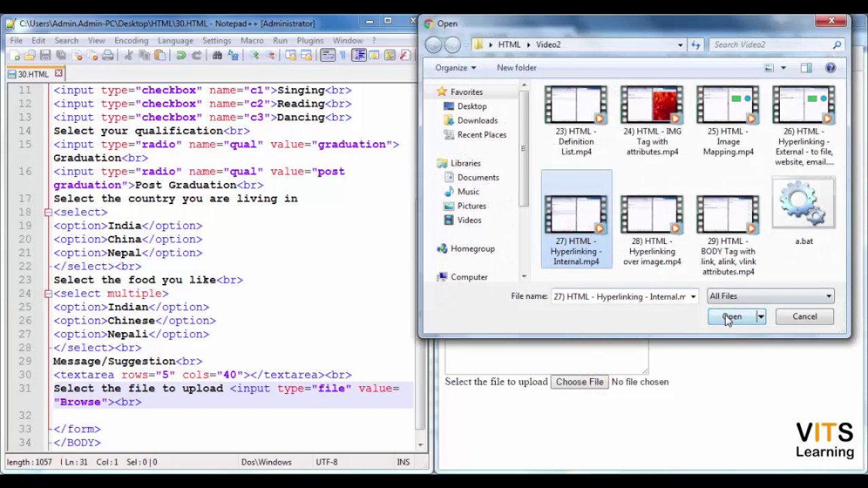Click the Open file icon in Notepad++ toolbar

31,56
